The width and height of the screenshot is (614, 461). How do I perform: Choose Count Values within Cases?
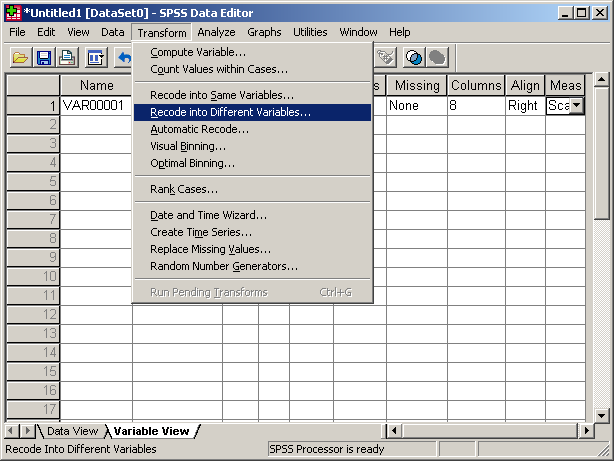pyautogui.click(x=253, y=69)
